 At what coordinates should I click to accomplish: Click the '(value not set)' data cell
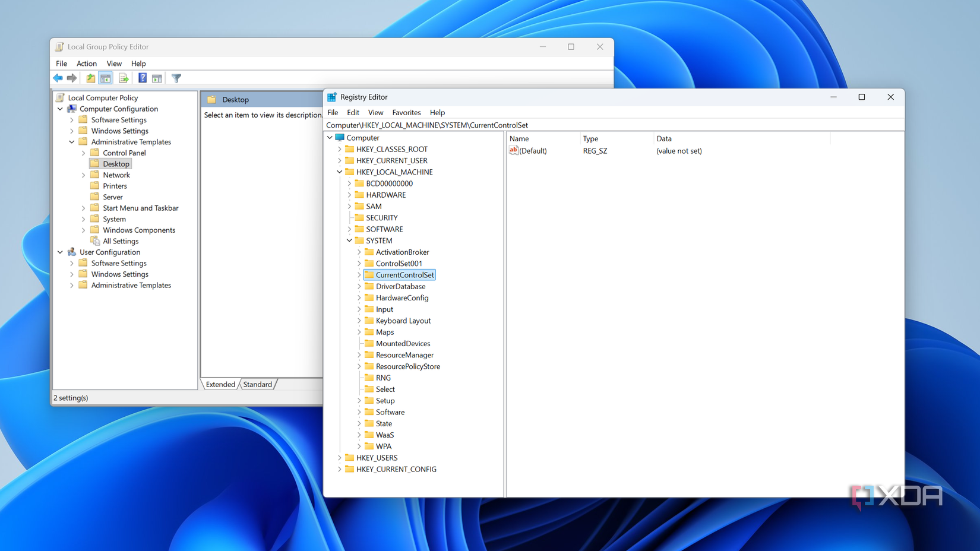(x=679, y=151)
